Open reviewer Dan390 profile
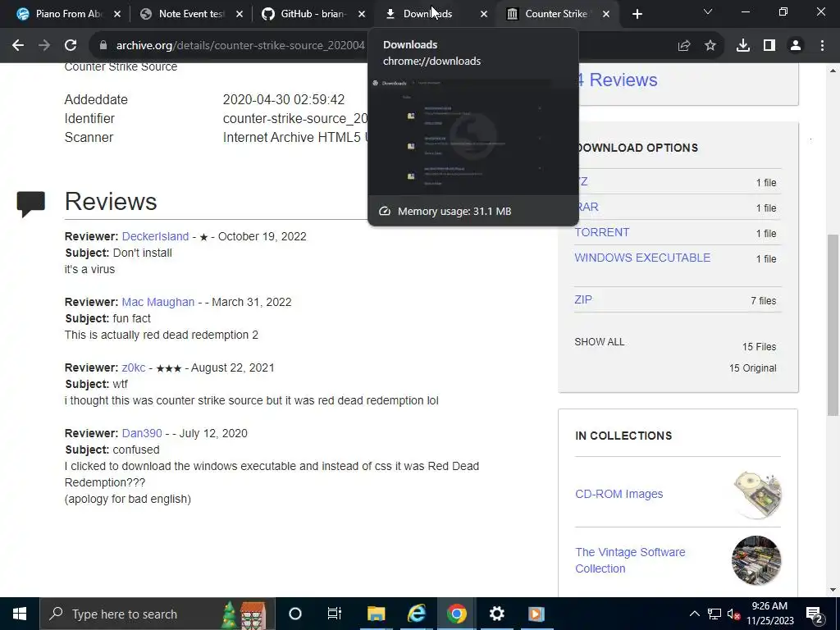Screen dimensions: 840x630 142,433
